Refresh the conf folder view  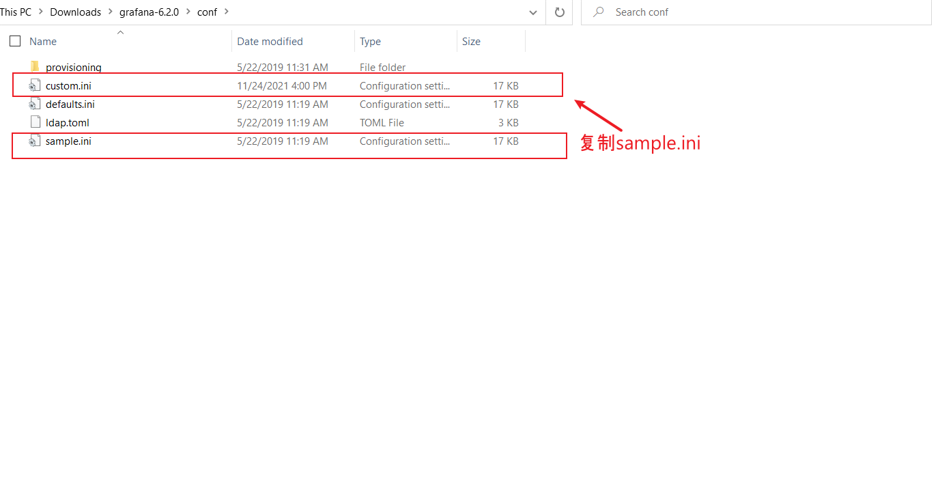click(559, 12)
